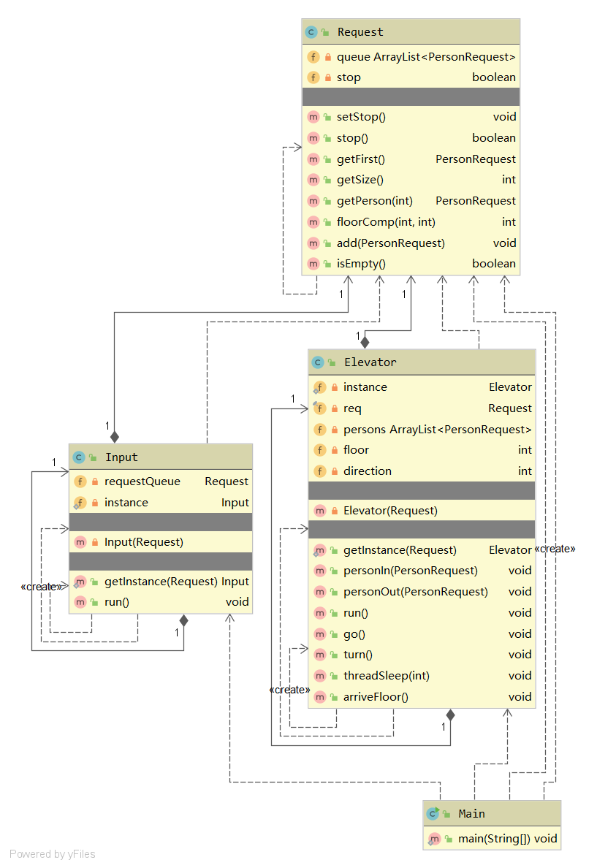Select the threadSleep(int) method row
Screen dimensions: 597x868
click(422, 676)
